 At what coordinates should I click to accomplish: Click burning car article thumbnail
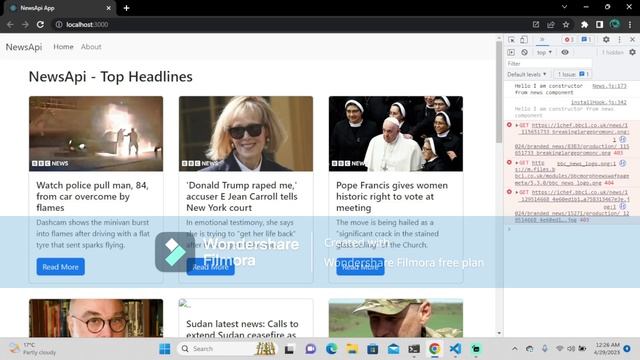point(96,133)
